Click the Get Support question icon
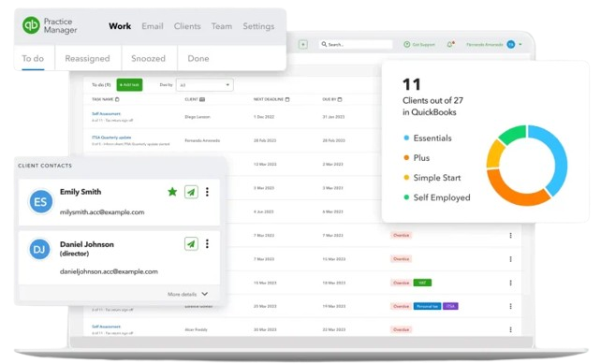 (406, 44)
